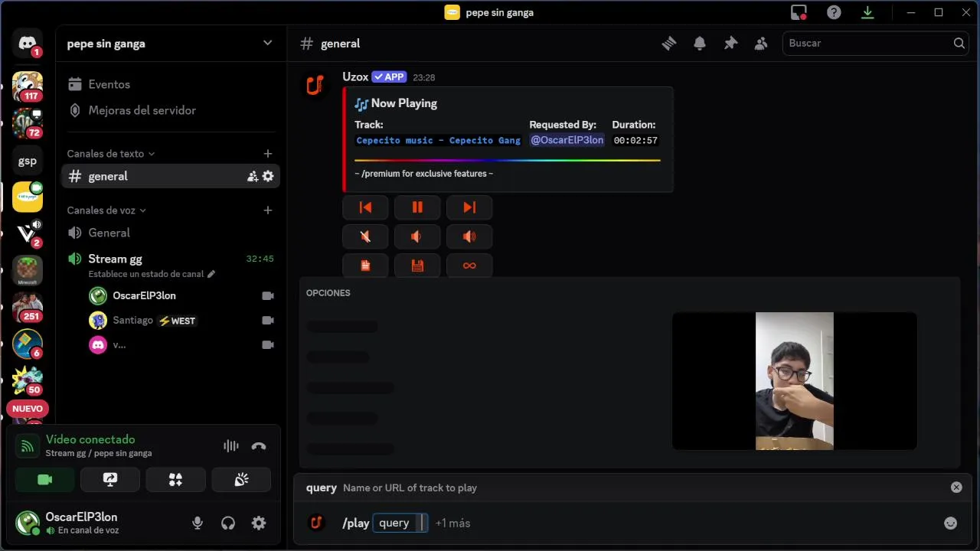Open help question mark icon
The height and width of the screenshot is (551, 980).
834,12
